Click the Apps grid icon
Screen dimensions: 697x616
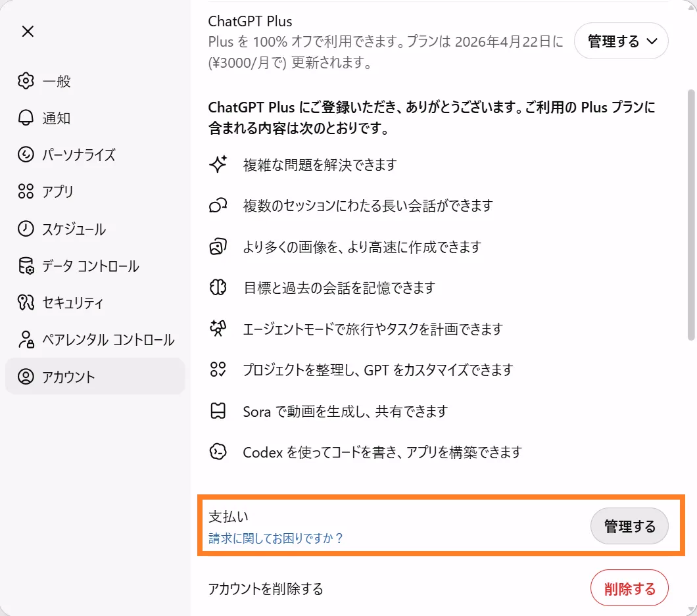[26, 192]
